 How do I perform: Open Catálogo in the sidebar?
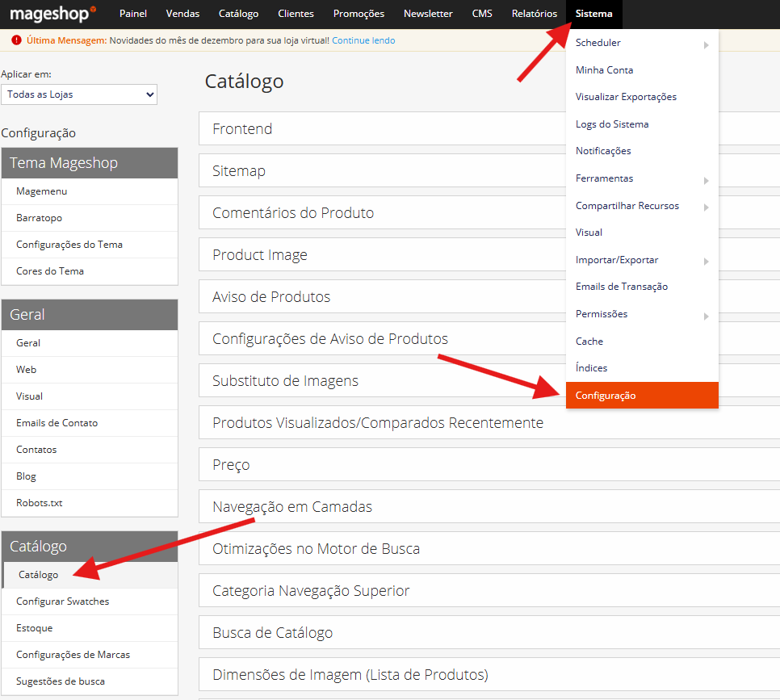(x=39, y=575)
